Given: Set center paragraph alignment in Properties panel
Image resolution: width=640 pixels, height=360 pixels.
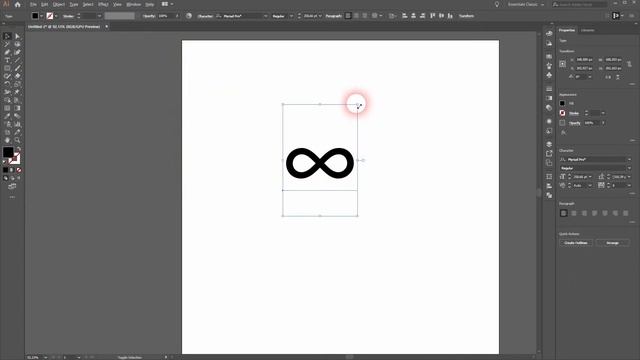Looking at the screenshot, I should coord(574,213).
